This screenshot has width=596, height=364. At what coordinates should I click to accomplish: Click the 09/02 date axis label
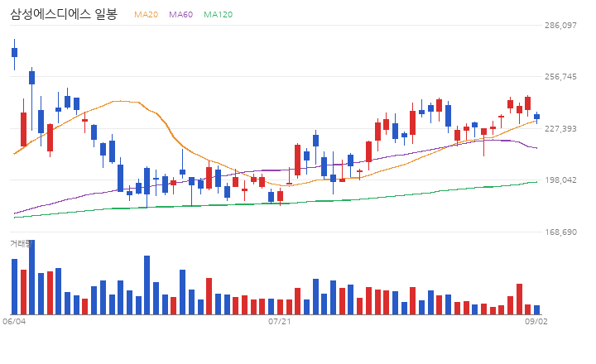[536, 322]
